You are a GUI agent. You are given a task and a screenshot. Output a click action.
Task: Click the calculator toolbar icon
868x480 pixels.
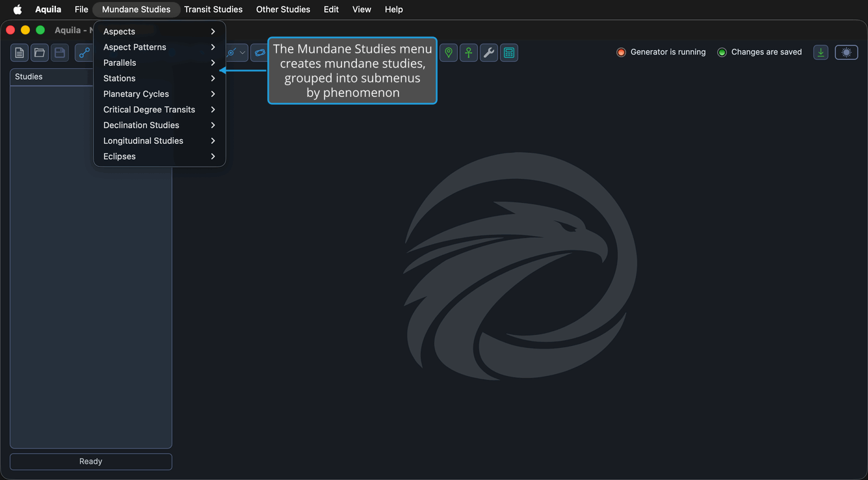pyautogui.click(x=509, y=53)
